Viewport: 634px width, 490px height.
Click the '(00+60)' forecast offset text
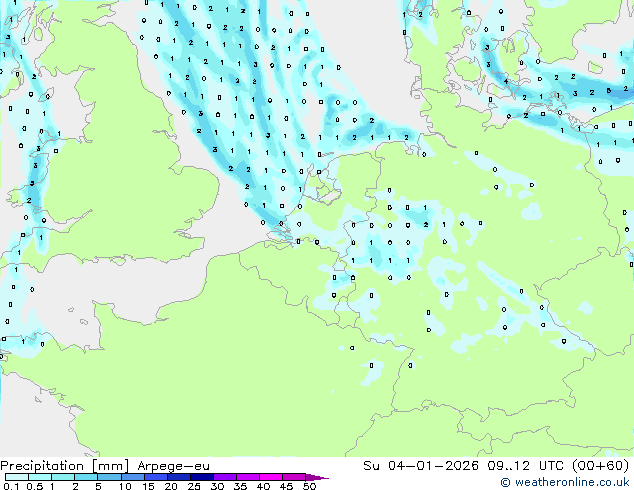coord(601,466)
